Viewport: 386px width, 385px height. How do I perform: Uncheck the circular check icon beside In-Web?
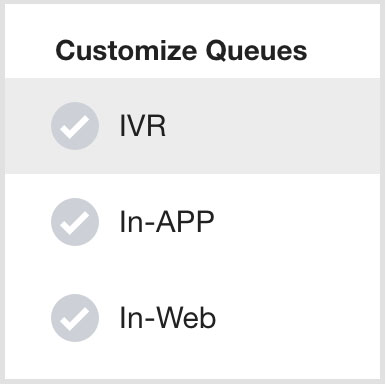(75, 318)
